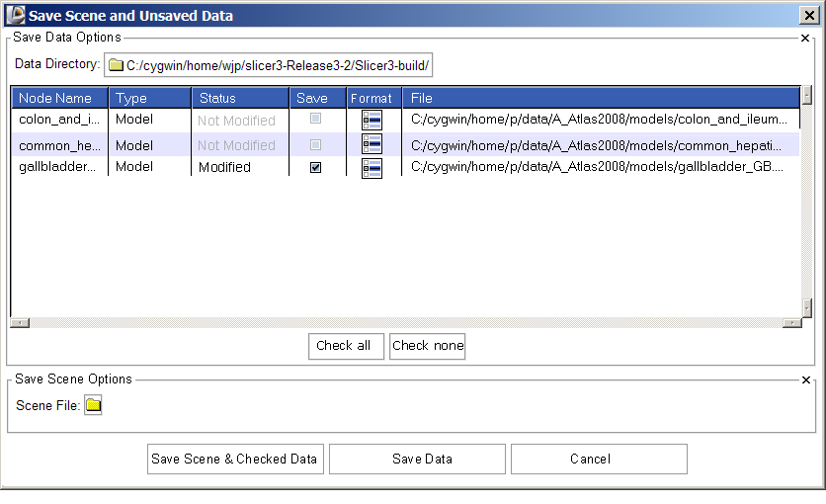Image resolution: width=826 pixels, height=504 pixels.
Task: Collapse the Save Scene Options frame
Action: coord(805,379)
